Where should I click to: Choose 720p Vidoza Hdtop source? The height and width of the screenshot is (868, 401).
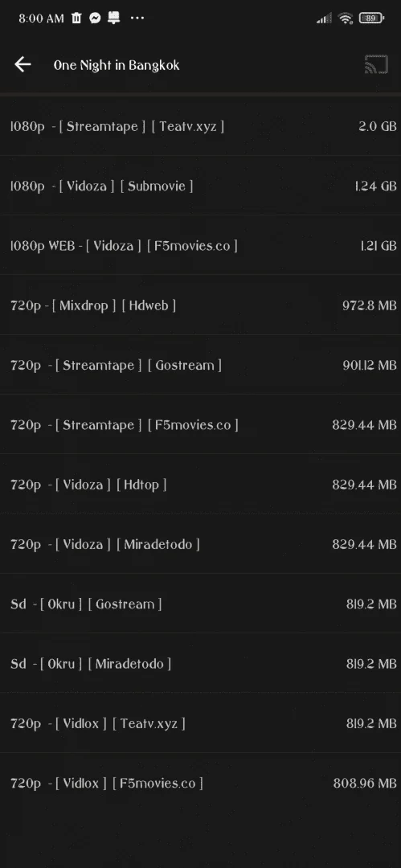(201, 485)
